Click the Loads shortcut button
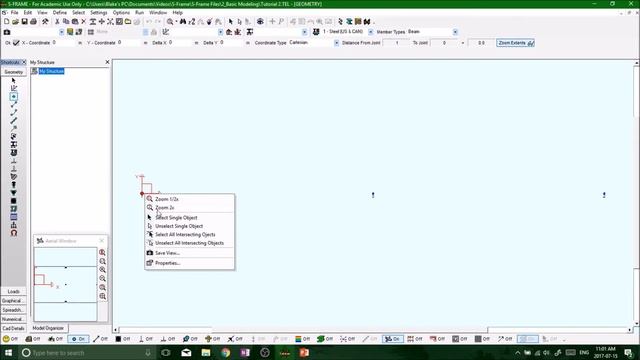This screenshot has height=360, width=640. click(x=13, y=291)
